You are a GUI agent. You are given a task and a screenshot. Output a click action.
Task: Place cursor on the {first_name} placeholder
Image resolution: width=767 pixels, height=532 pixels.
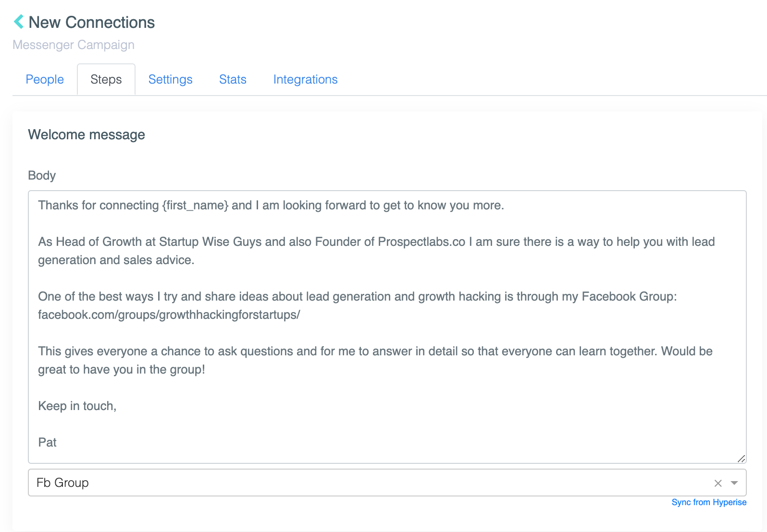(x=196, y=206)
